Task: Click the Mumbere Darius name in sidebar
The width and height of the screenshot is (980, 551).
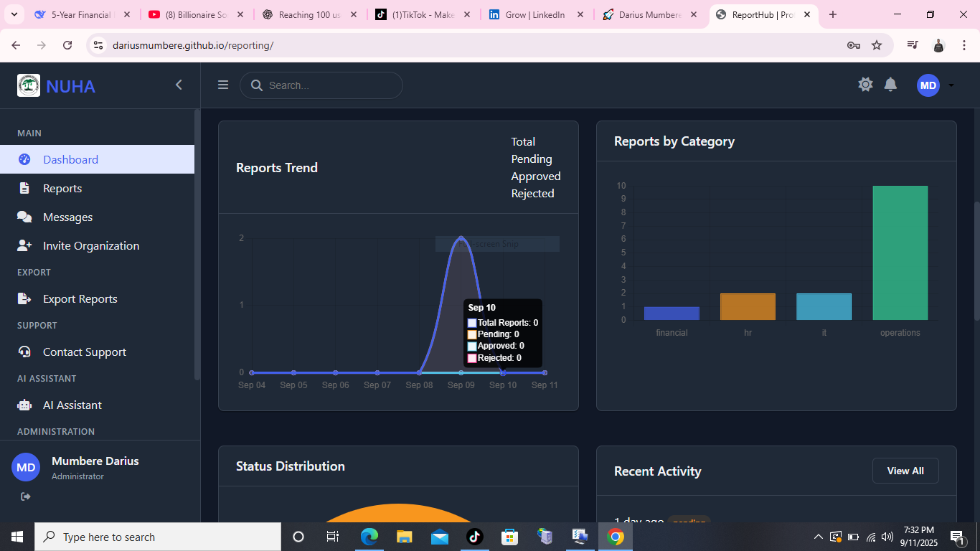Action: tap(95, 461)
